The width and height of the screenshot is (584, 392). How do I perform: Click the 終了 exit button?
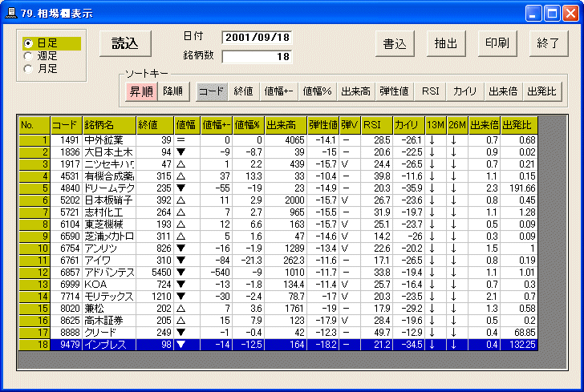(x=549, y=43)
